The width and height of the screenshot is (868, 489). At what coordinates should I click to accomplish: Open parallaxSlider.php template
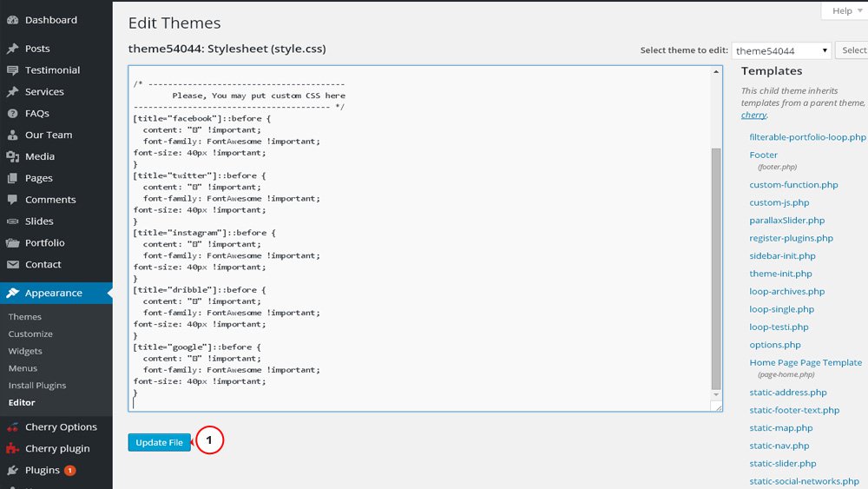pos(786,221)
